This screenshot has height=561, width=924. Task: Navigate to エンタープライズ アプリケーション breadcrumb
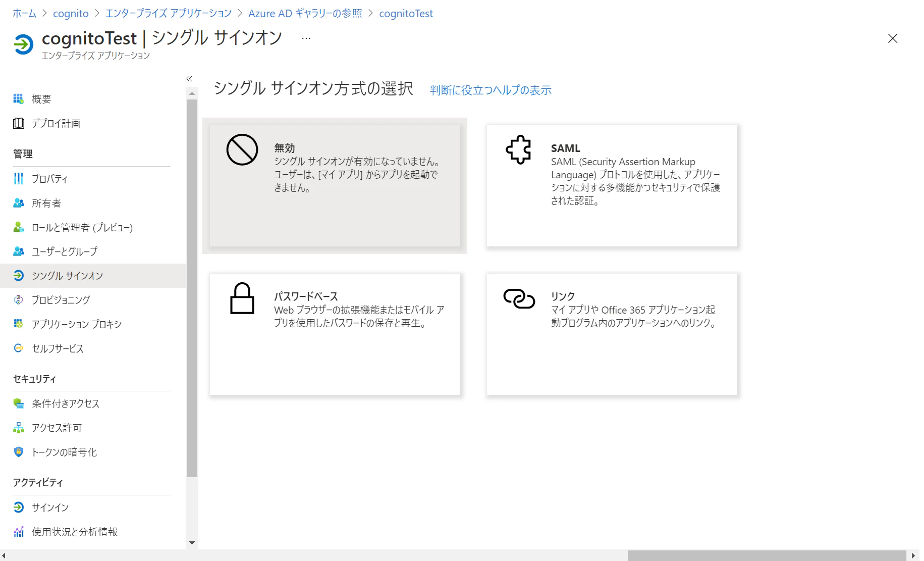[x=169, y=13]
